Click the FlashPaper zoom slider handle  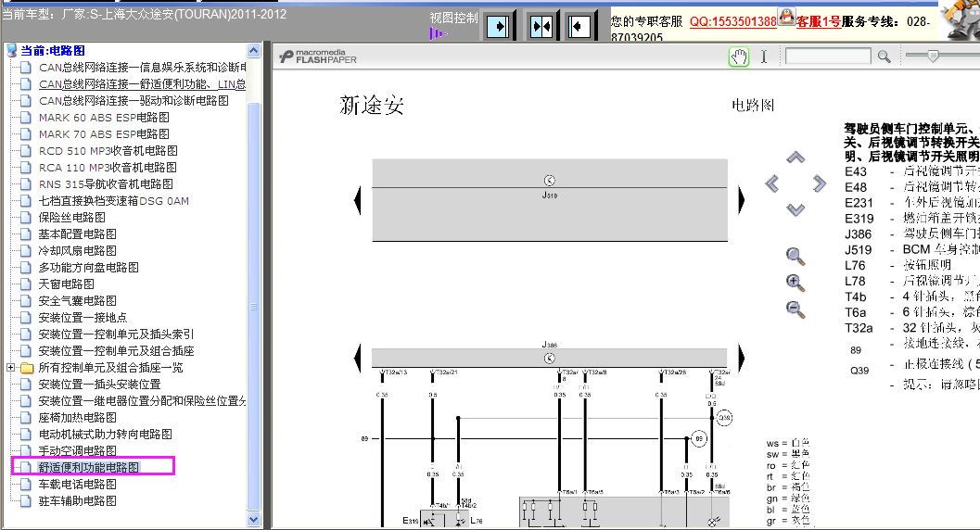pyautogui.click(x=933, y=57)
